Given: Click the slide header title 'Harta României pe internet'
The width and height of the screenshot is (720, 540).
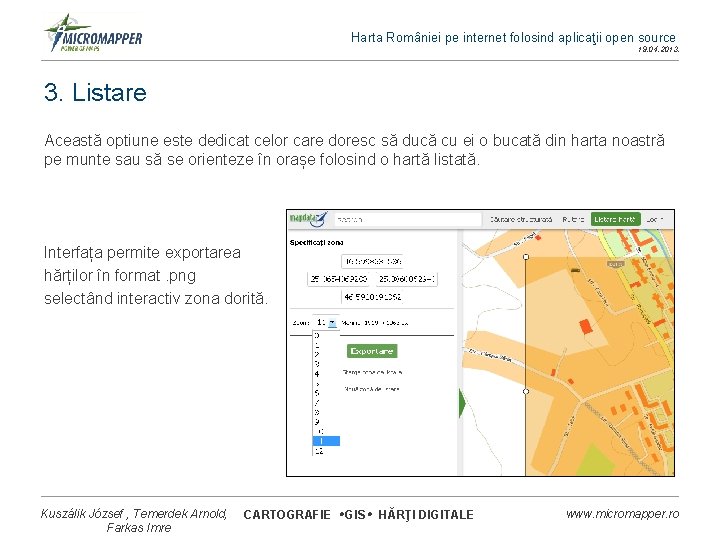Looking at the screenshot, I should 513,38.
